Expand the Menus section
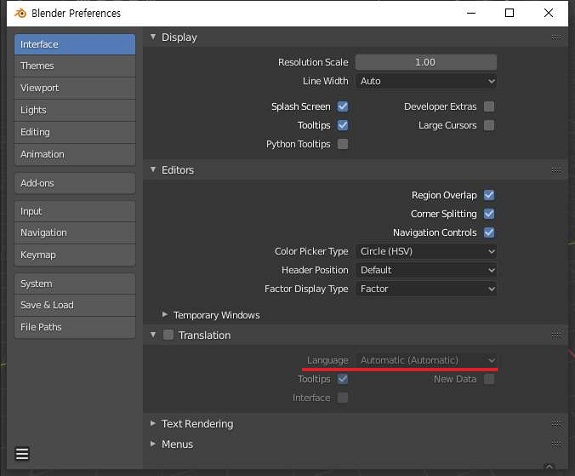Image resolution: width=575 pixels, height=476 pixels. [153, 444]
